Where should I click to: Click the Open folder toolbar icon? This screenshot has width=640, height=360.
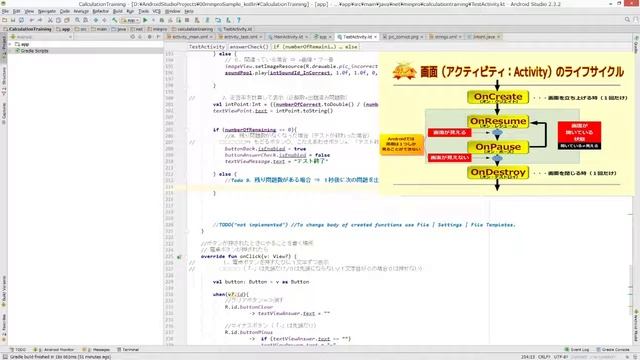[4, 20]
